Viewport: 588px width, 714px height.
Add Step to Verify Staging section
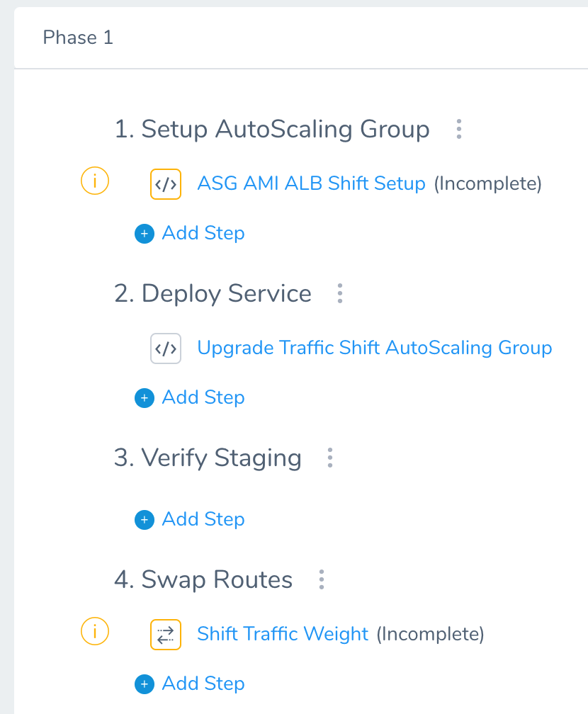tap(203, 519)
